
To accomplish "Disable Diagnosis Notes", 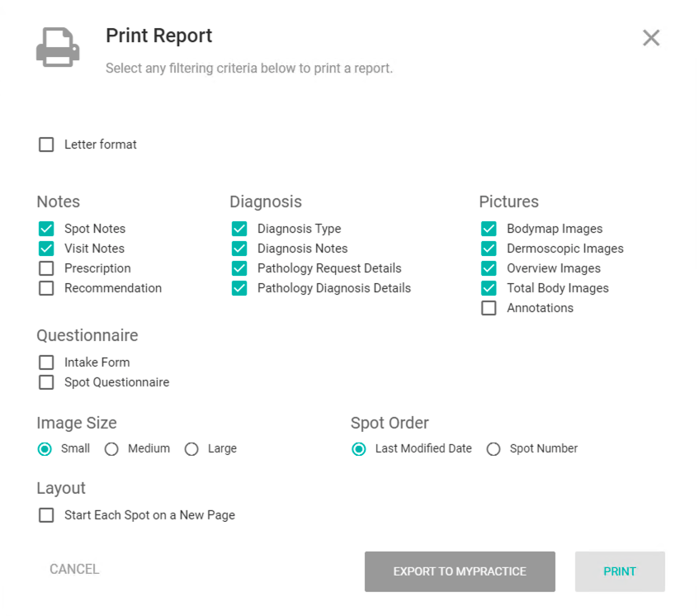I will click(x=239, y=249).
